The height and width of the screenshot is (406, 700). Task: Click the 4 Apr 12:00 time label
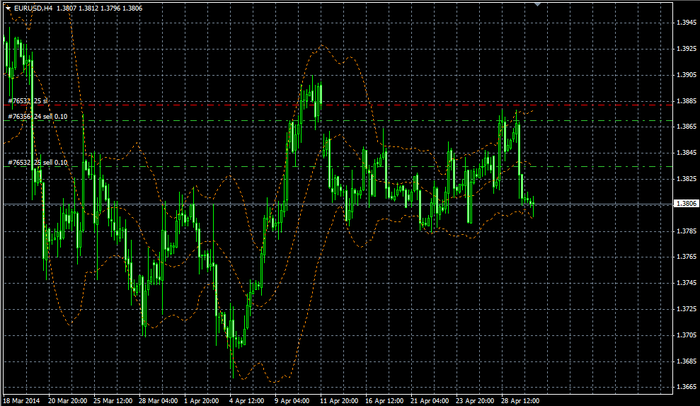tap(247, 401)
